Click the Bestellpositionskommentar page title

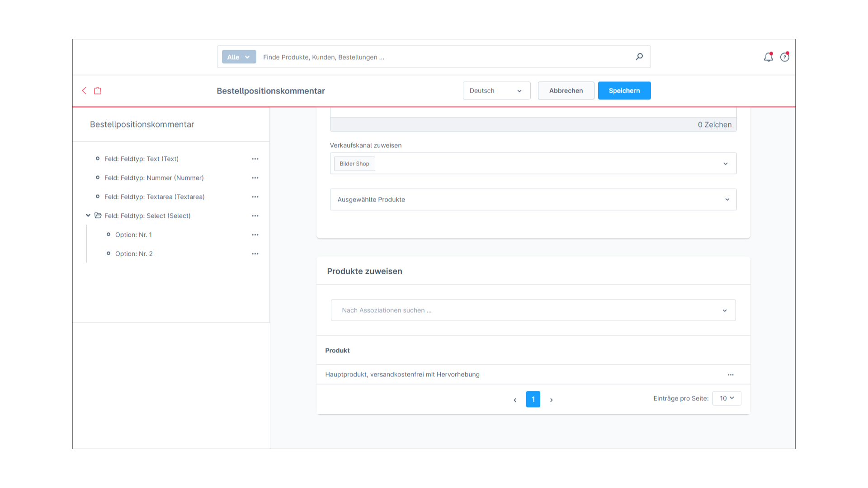coord(271,91)
